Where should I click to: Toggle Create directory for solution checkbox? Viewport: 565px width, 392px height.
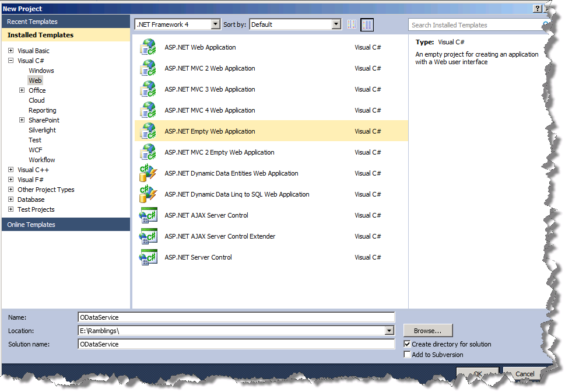407,344
